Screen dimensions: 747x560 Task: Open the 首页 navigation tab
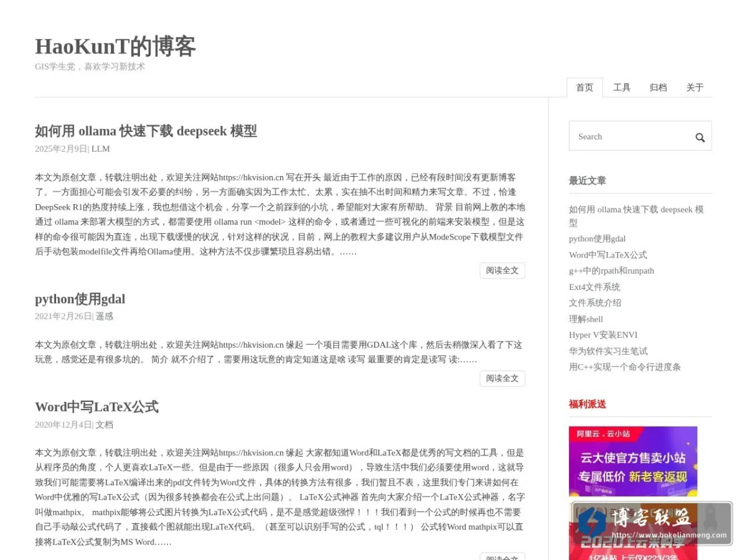[x=585, y=88]
